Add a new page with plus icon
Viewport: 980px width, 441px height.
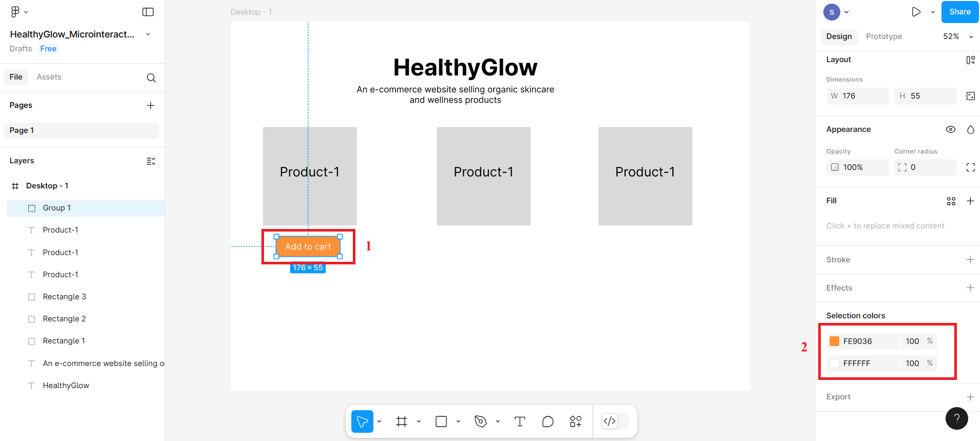pos(150,105)
